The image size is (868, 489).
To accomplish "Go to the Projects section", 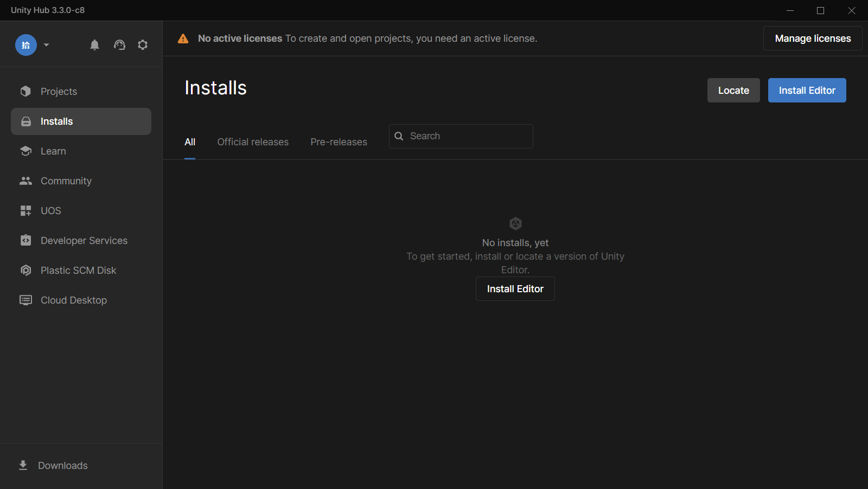I will [x=81, y=91].
